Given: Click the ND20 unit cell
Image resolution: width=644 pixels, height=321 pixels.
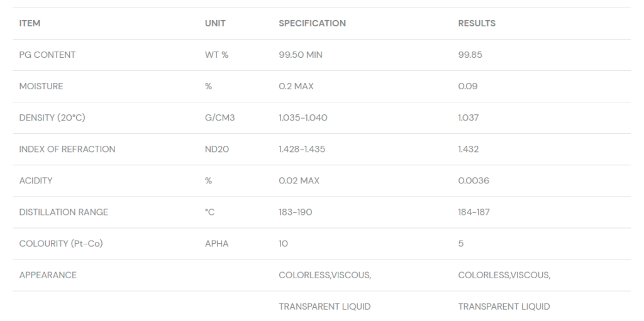Looking at the screenshot, I should click(217, 149).
